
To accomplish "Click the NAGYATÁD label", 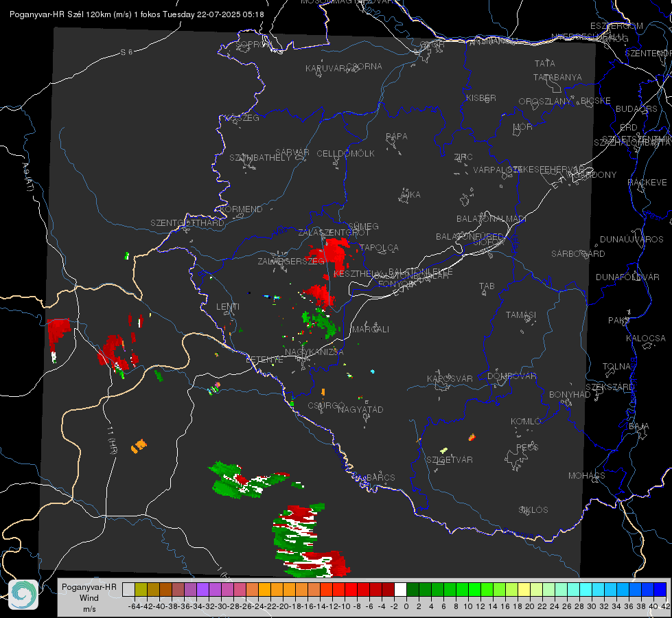I will point(360,409).
